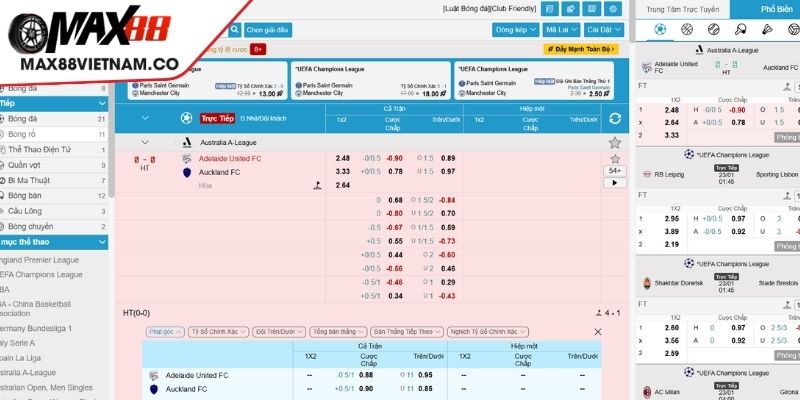Select soccer ball sport icon in right panel

660,29
